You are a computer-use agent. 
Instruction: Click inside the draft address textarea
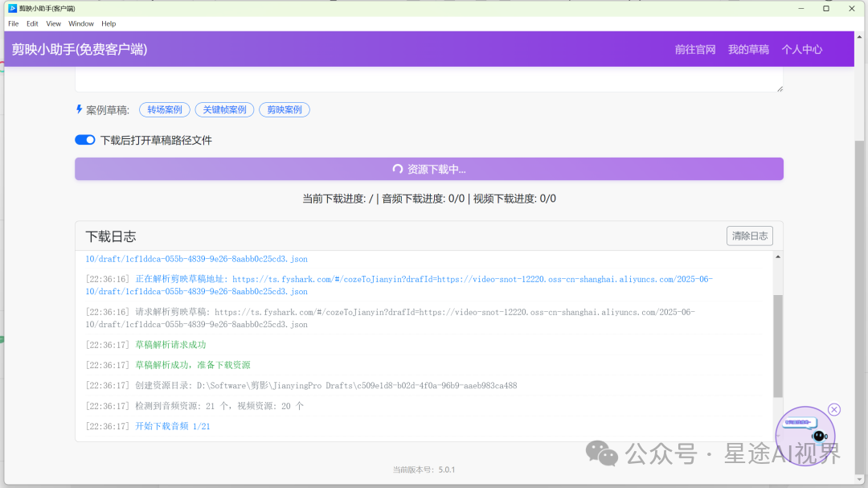429,80
